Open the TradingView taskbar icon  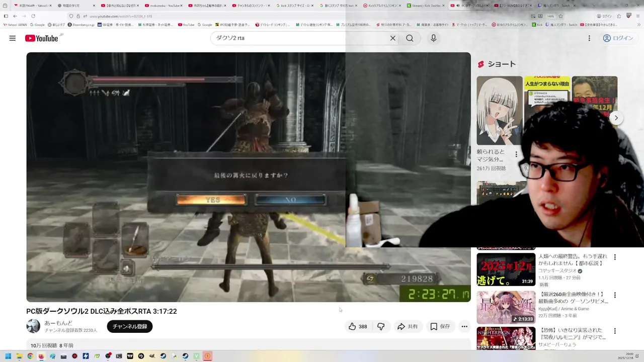pyautogui.click(x=130, y=356)
